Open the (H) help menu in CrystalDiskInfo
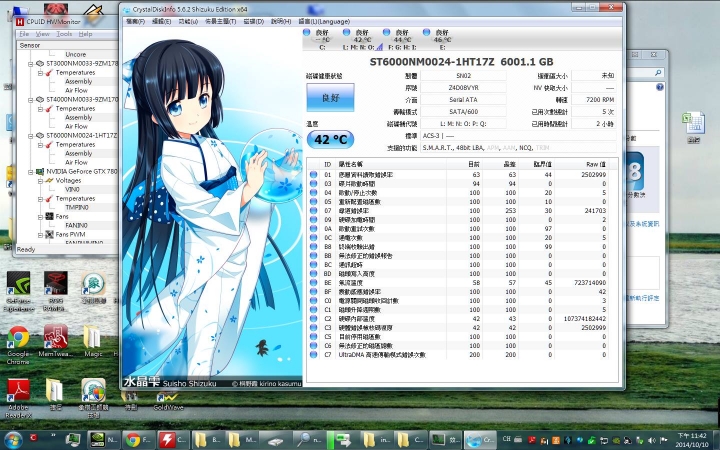Screen dimensions: 720x450 (281, 22)
